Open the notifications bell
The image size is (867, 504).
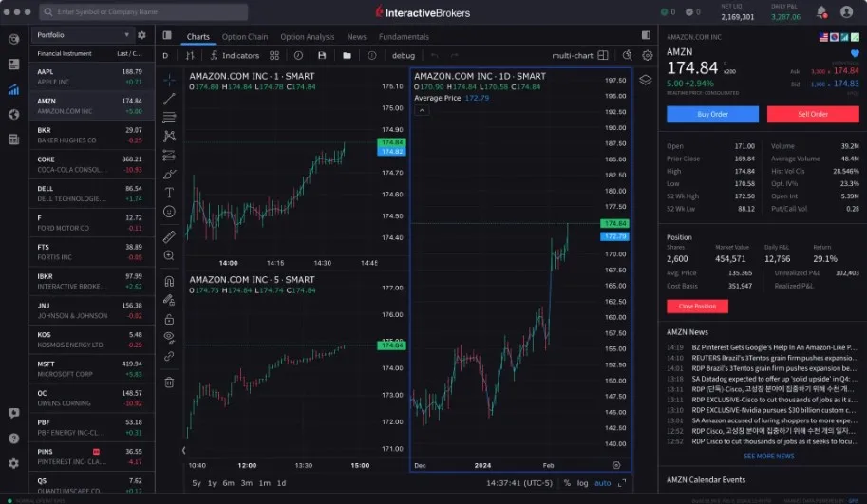tap(821, 12)
